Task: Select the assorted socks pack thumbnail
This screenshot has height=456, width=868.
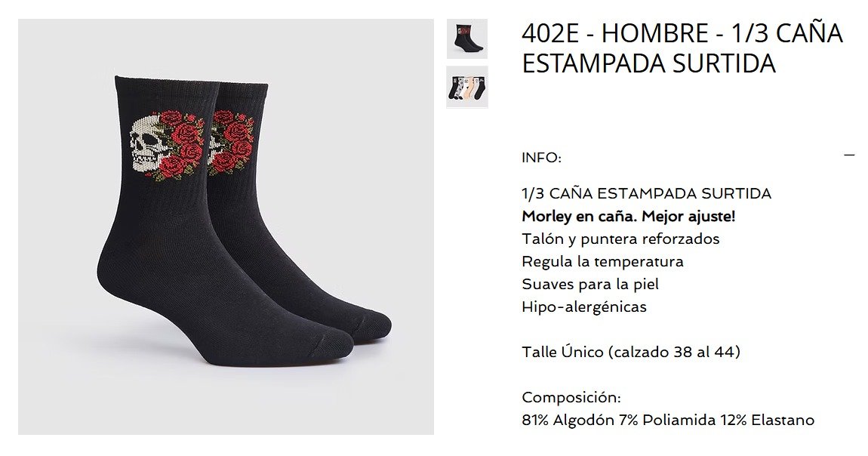Action: (467, 87)
